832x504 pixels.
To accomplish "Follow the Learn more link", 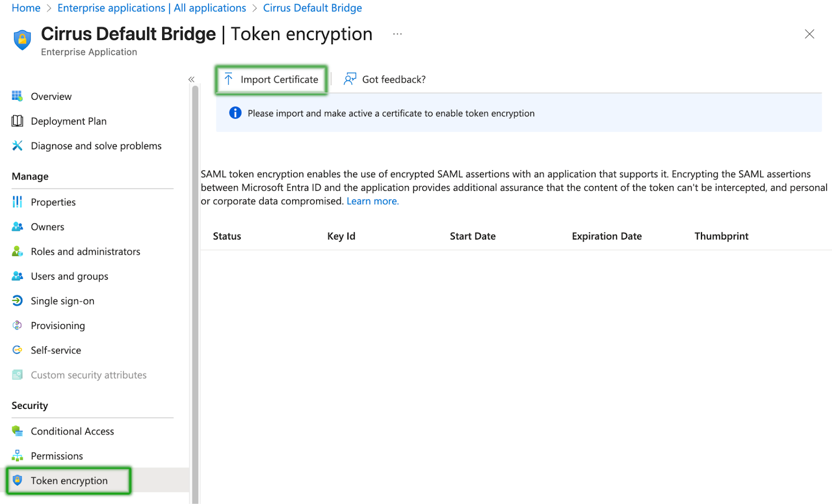I will (372, 201).
